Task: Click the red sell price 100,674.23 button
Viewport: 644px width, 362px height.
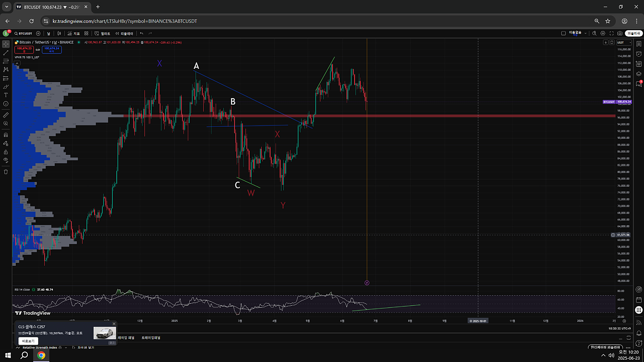Action: coord(24,49)
